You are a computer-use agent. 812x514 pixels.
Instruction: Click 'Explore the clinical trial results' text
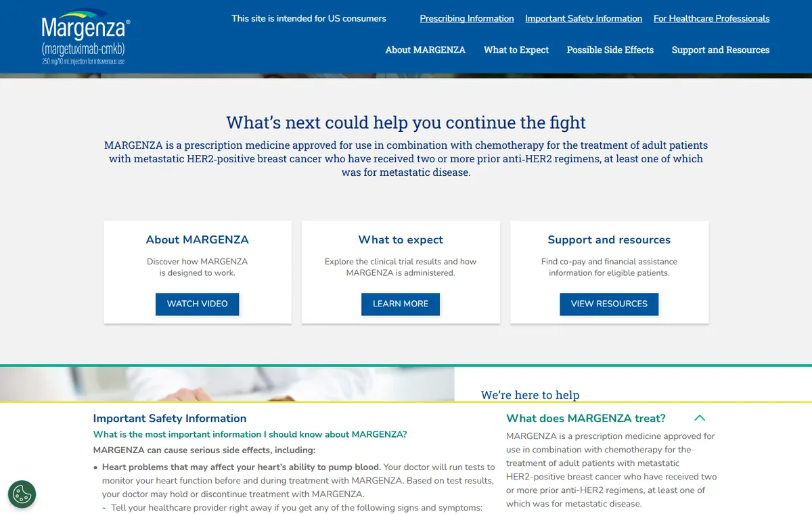tap(401, 267)
